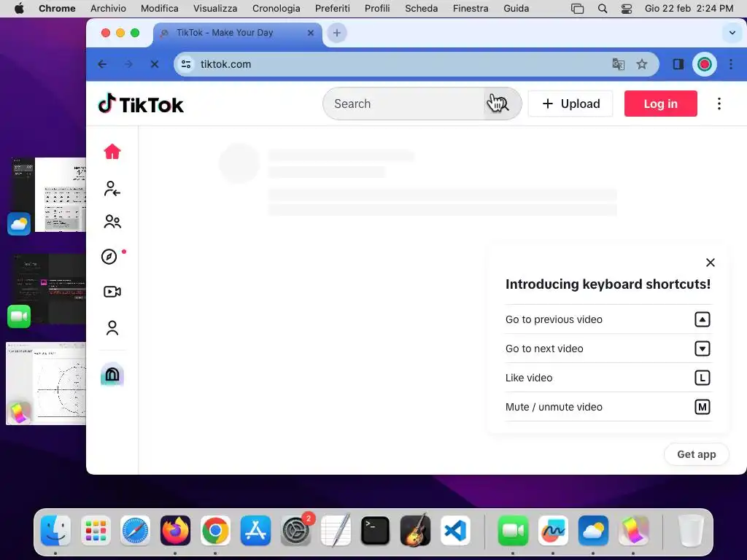Click the translate page icon
Viewport: 747px width, 560px height.
point(619,64)
